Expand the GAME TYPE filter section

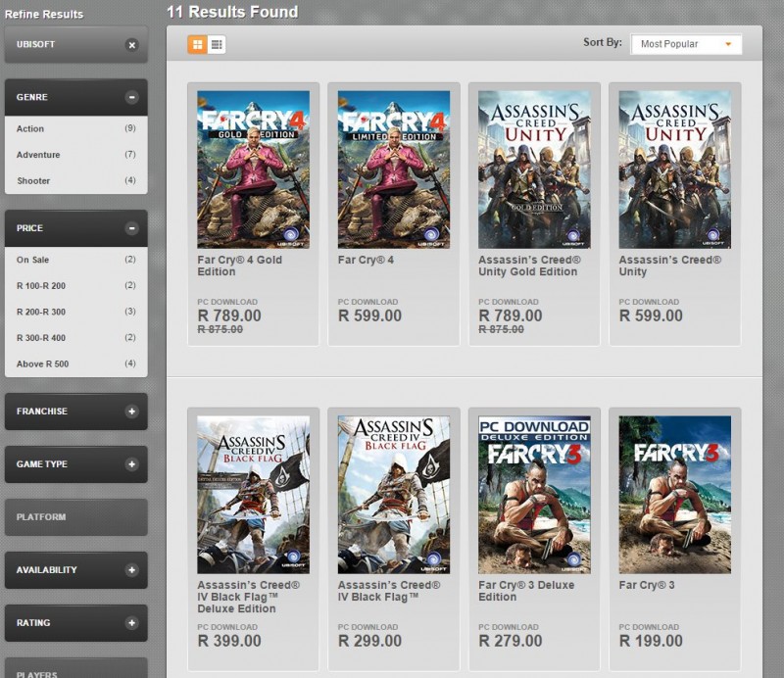(x=131, y=464)
